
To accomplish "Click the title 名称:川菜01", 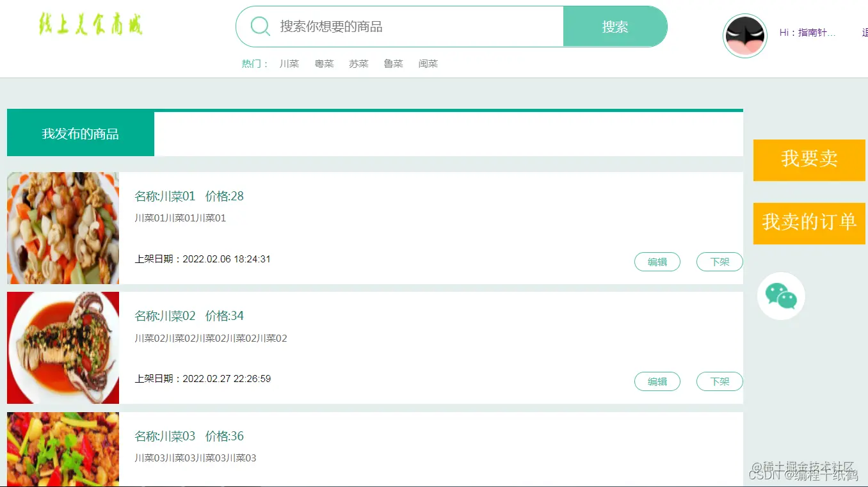I will (165, 196).
